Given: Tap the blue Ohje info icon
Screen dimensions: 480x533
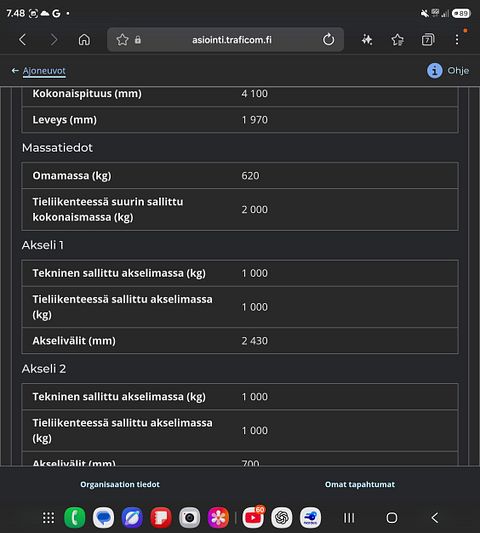Looking at the screenshot, I should [434, 71].
